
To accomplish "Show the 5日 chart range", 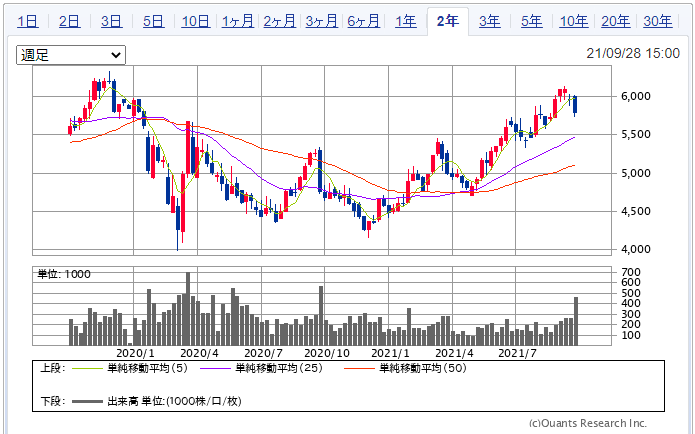I will pos(154,21).
